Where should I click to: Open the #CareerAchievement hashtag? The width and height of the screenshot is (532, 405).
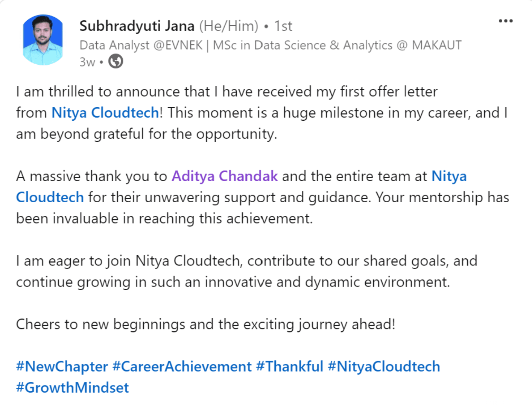point(182,367)
